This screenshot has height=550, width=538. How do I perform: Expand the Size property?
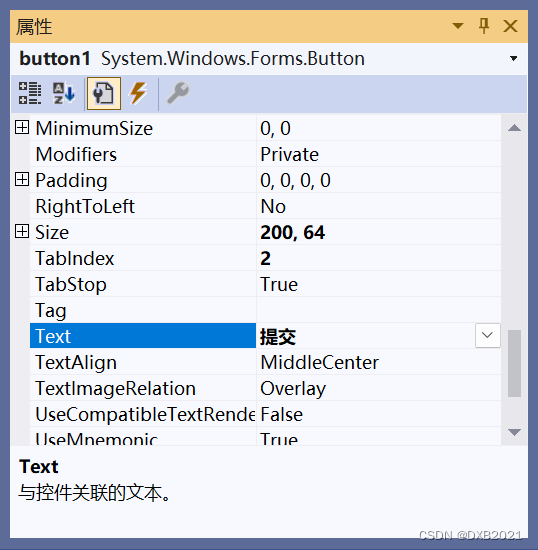(22, 232)
